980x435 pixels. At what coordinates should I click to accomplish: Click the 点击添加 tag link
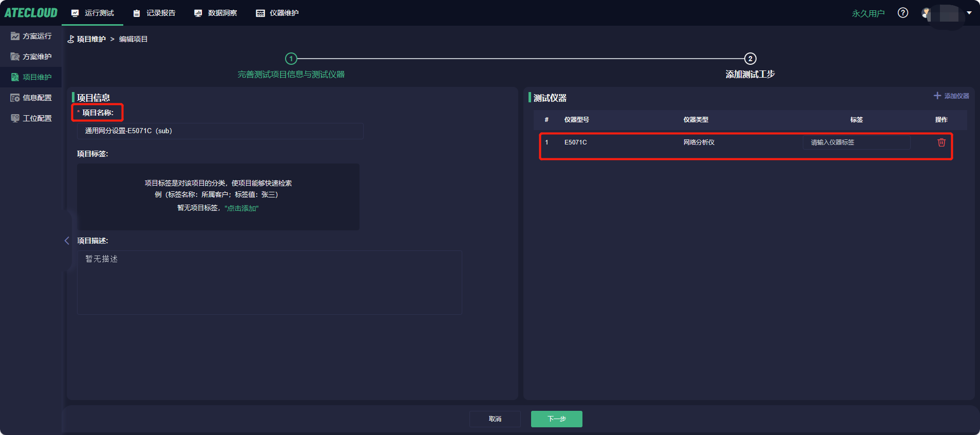[242, 208]
